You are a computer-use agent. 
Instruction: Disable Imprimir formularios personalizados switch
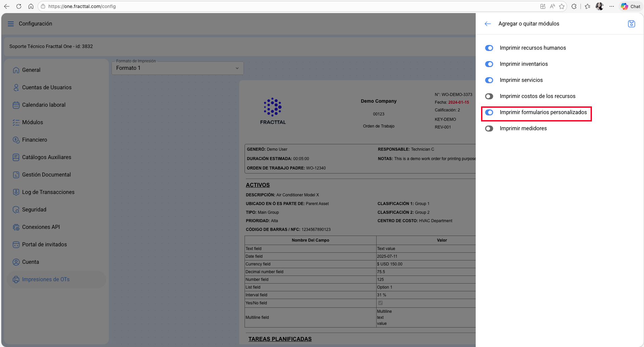[x=489, y=112]
